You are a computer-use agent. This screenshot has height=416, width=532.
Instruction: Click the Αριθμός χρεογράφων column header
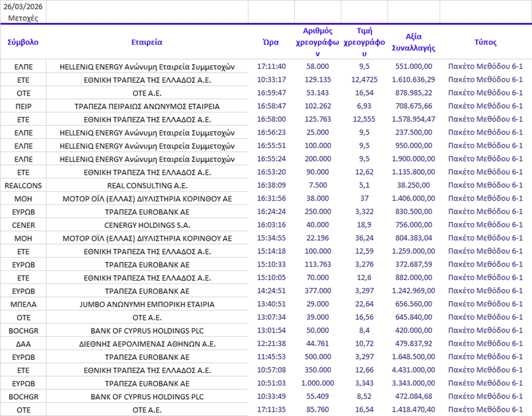(317, 42)
